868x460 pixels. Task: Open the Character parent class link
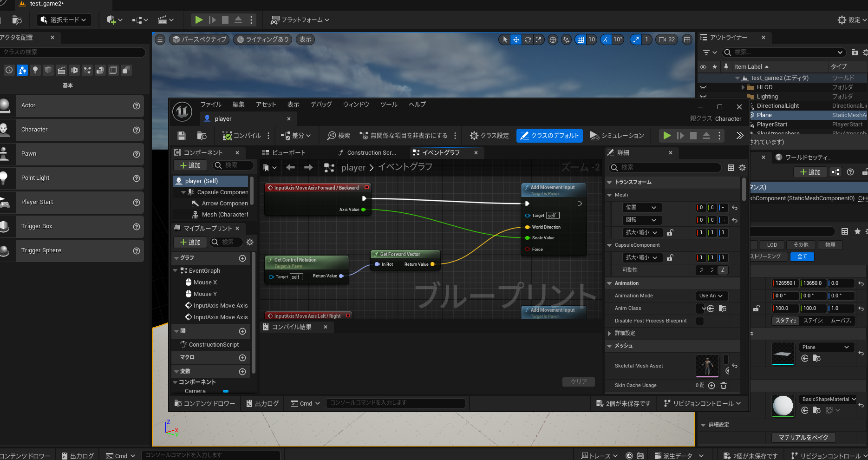tap(728, 119)
